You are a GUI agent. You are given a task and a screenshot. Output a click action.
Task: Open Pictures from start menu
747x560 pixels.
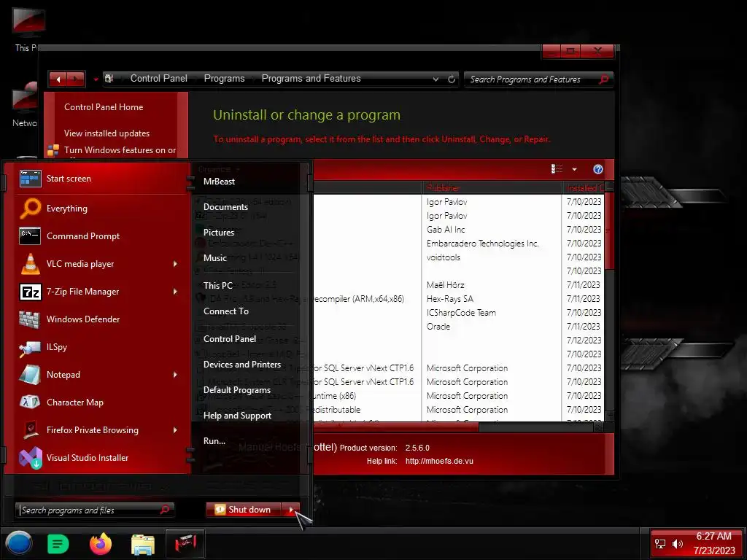(x=219, y=233)
